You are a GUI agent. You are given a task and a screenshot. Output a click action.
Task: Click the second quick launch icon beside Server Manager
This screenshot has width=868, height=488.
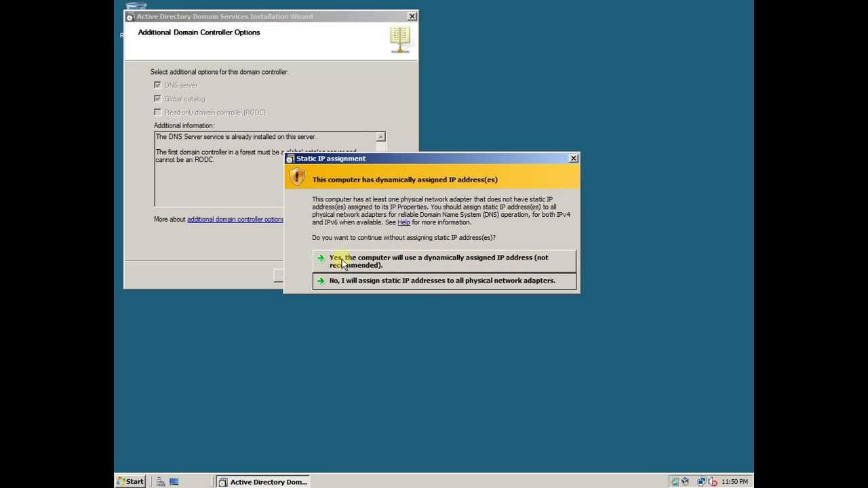[174, 482]
